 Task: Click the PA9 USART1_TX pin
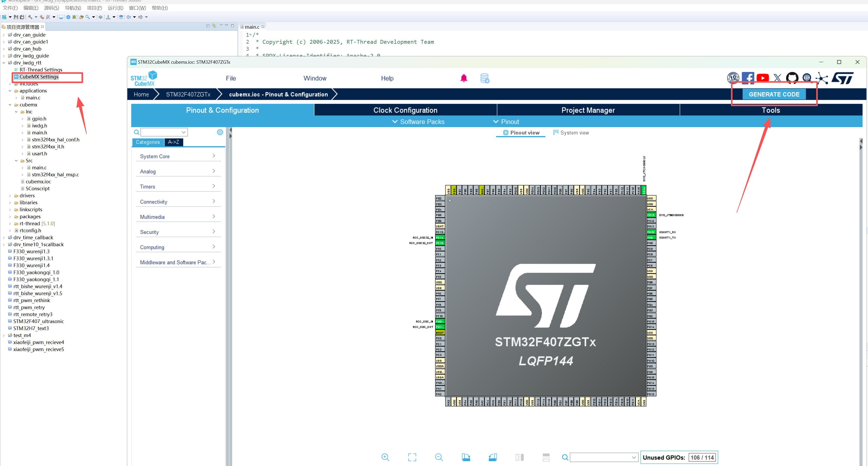(x=651, y=237)
